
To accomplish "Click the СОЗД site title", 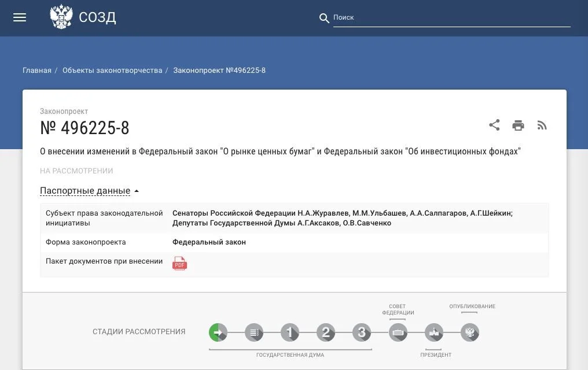I will 97,17.
